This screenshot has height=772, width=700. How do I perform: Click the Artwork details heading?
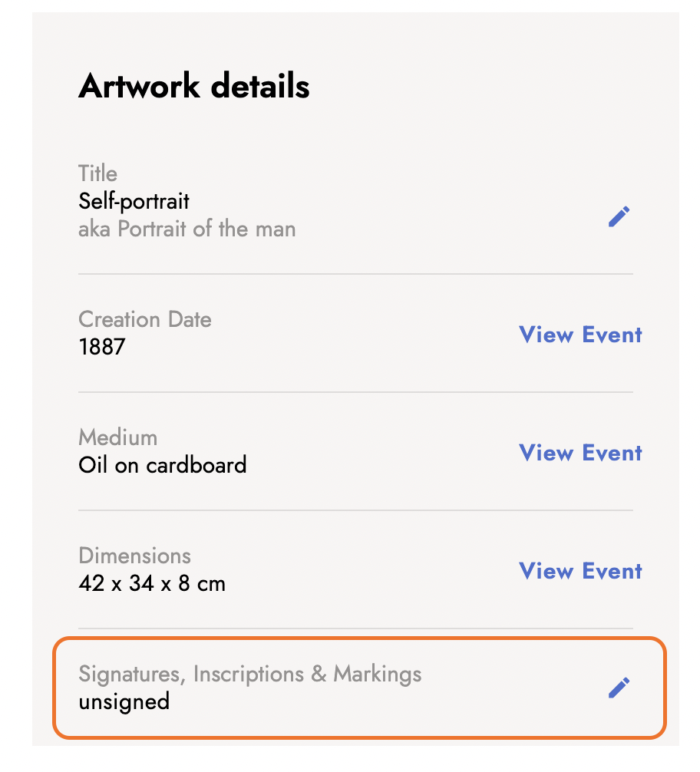194,86
